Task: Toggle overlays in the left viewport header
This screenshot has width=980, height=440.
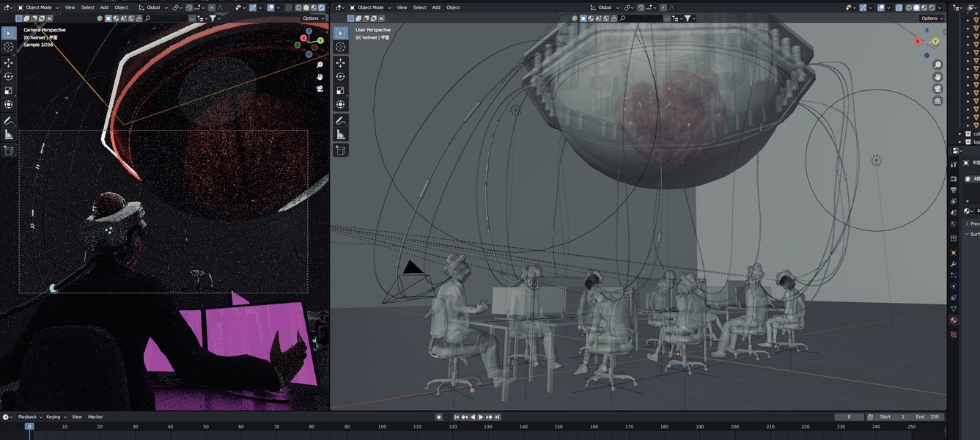Action: coord(270,7)
